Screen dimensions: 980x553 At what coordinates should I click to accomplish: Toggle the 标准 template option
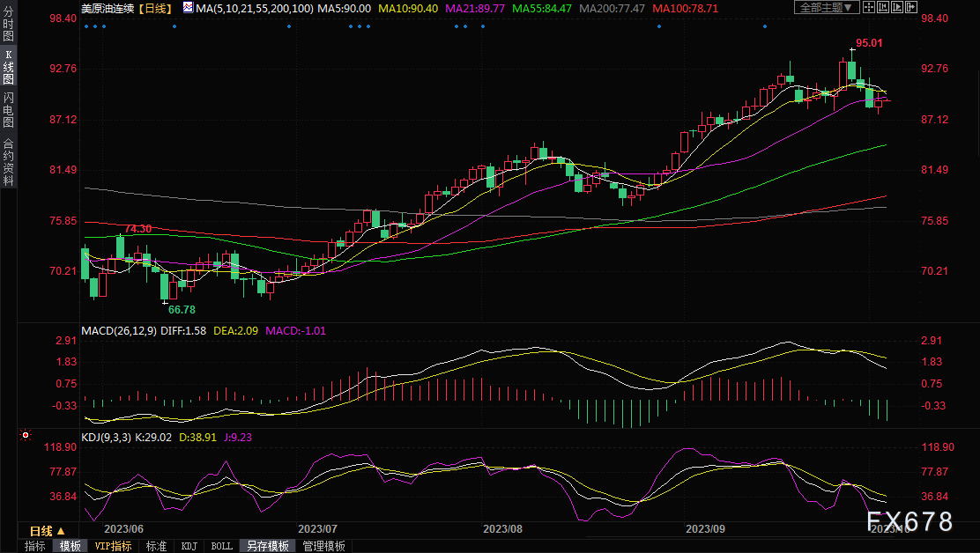[156, 546]
